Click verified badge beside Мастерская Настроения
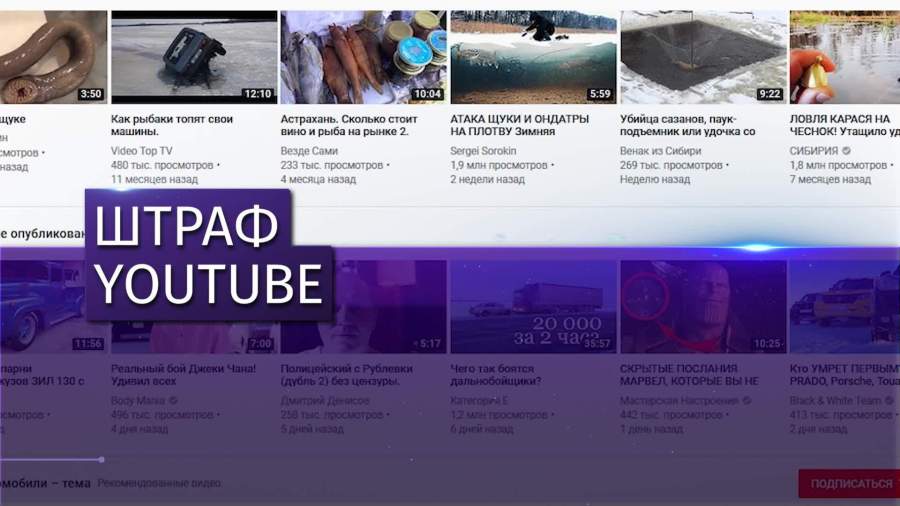This screenshot has width=900, height=506. [746, 400]
